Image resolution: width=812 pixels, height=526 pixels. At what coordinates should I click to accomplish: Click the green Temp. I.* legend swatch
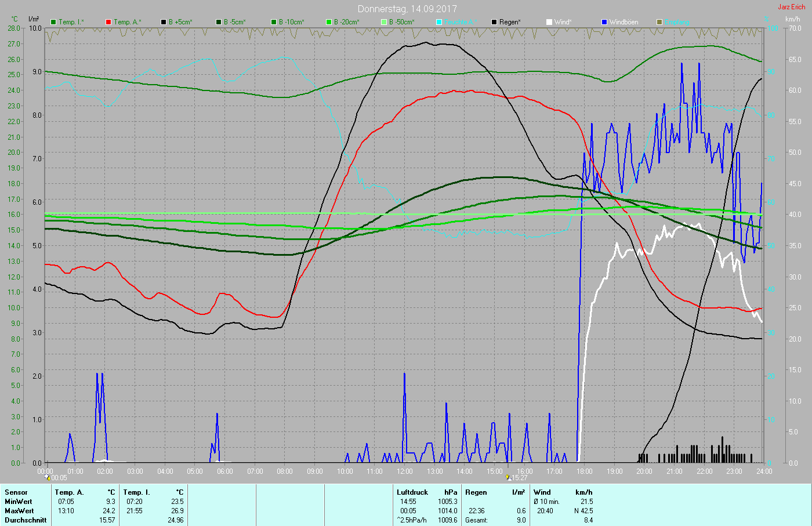click(54, 22)
